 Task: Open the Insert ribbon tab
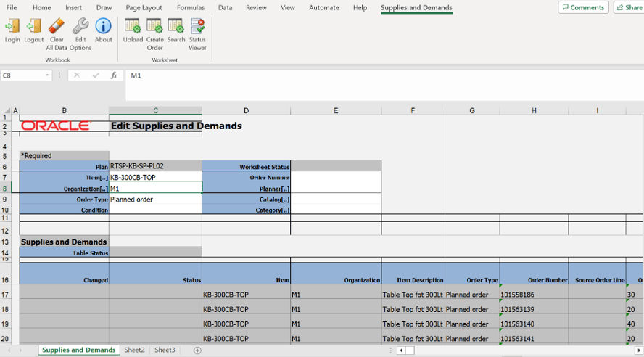point(73,7)
